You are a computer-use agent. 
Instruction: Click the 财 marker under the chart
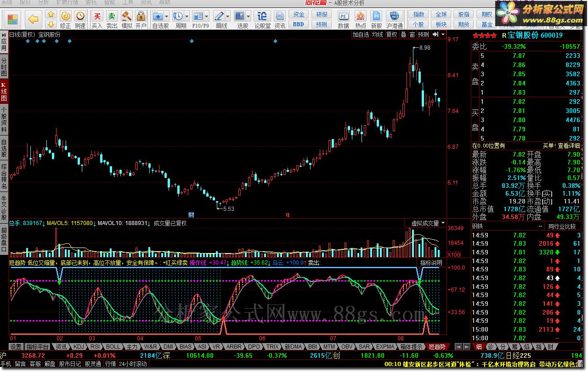(x=191, y=214)
